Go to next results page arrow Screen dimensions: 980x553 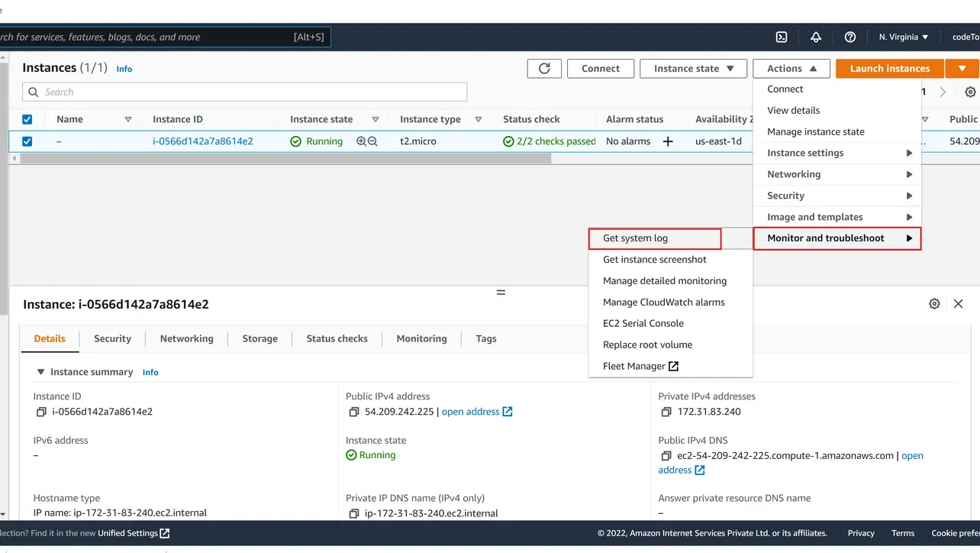click(x=943, y=92)
